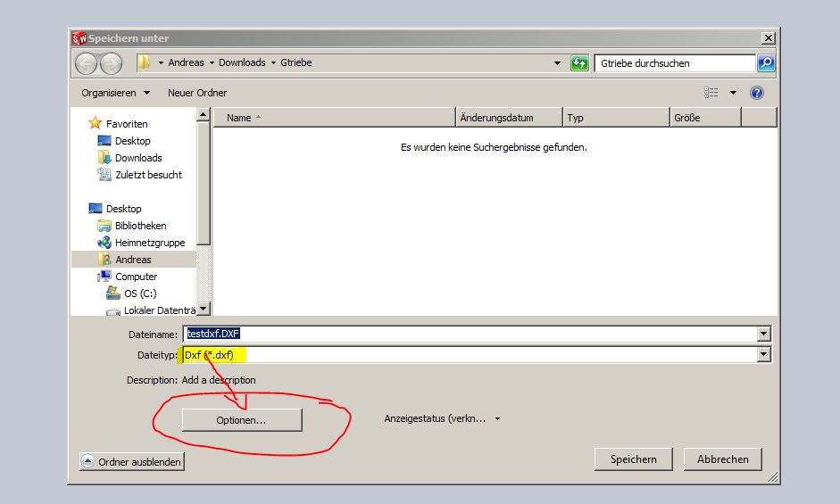Screen dimensions: 840x504
Task: Click the Favoriten star icon
Action: (x=95, y=123)
